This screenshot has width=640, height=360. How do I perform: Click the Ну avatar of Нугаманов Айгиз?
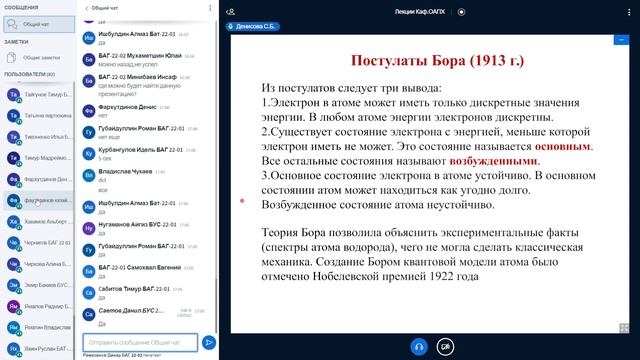coord(89,229)
